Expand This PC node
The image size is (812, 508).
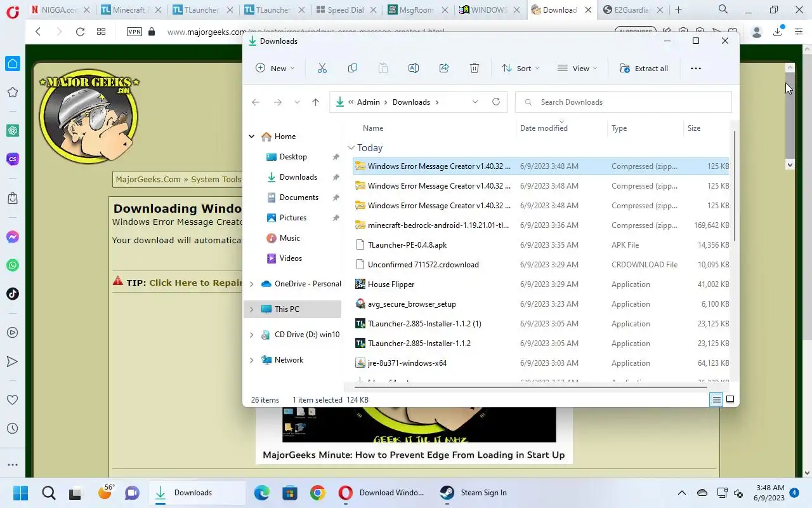click(x=252, y=309)
